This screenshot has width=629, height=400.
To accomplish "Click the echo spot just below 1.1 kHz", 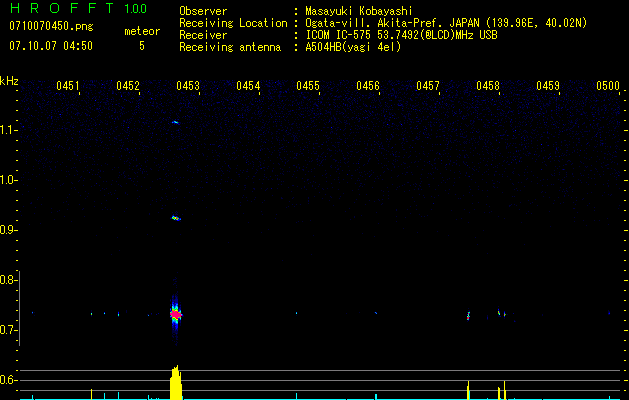I will click(175, 122).
